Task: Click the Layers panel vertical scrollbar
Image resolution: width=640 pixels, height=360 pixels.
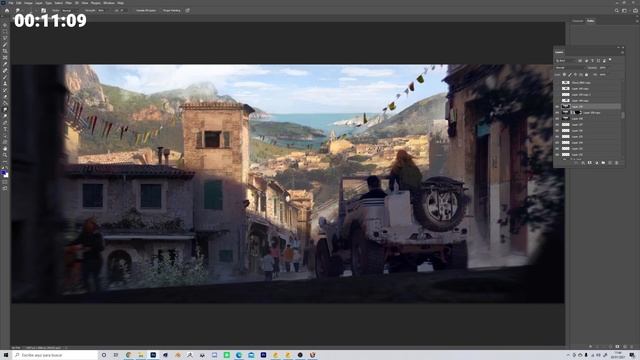Action: pyautogui.click(x=623, y=115)
